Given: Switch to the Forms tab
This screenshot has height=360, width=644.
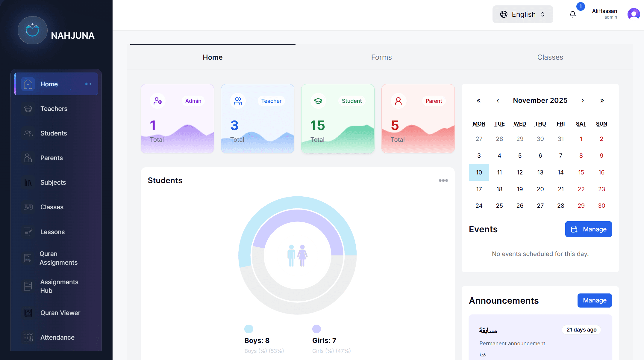Looking at the screenshot, I should tap(381, 57).
